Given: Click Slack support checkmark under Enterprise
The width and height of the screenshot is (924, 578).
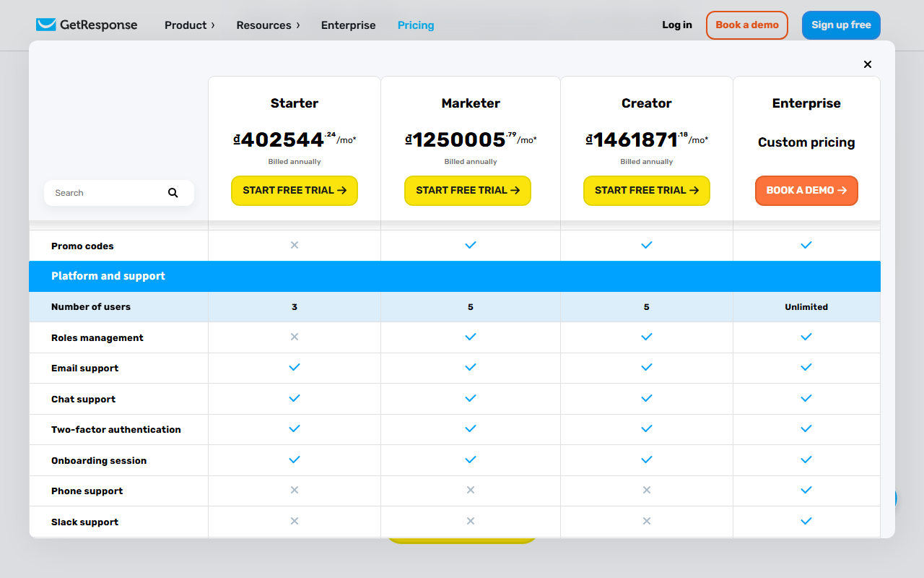Looking at the screenshot, I should coord(806,521).
